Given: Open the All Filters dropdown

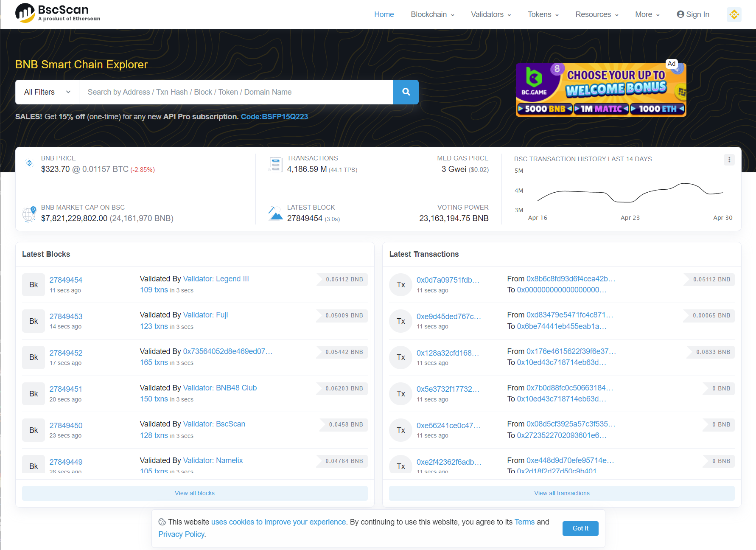Looking at the screenshot, I should click(x=47, y=92).
